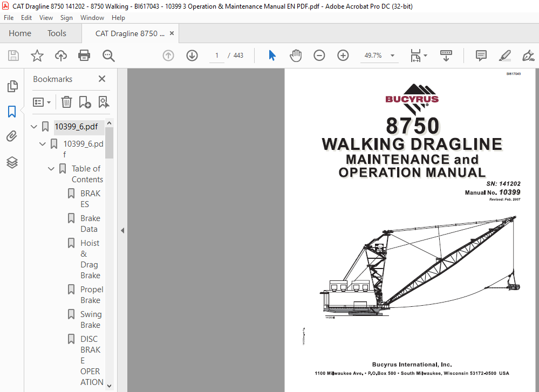Open the Brake Data bookmark

(x=91, y=223)
